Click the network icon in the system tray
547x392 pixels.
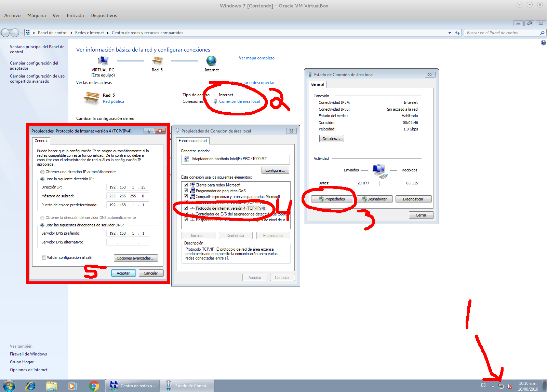(x=501, y=386)
